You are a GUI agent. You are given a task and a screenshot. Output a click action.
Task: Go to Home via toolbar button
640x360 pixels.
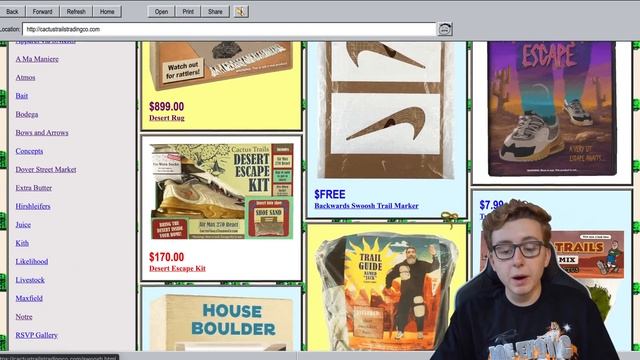[107, 12]
